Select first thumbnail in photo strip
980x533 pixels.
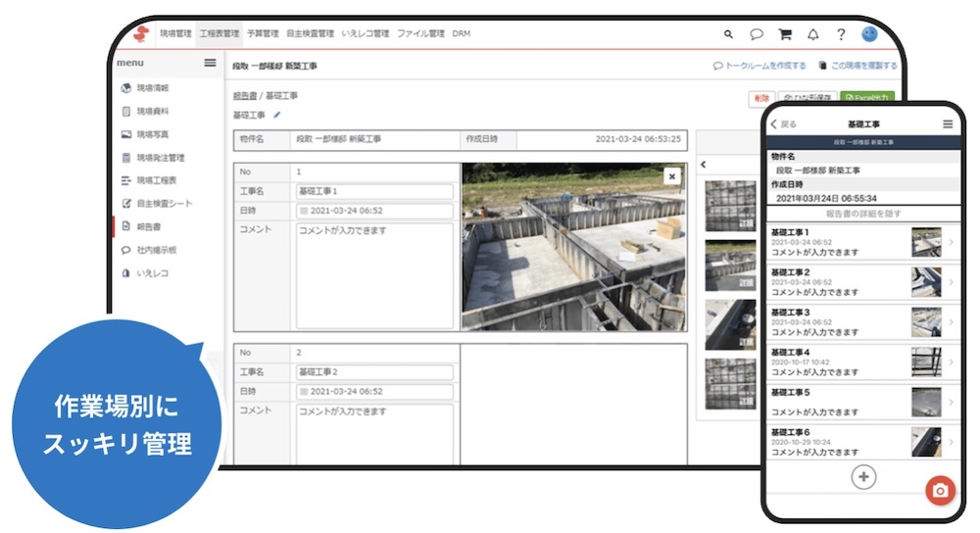point(731,206)
